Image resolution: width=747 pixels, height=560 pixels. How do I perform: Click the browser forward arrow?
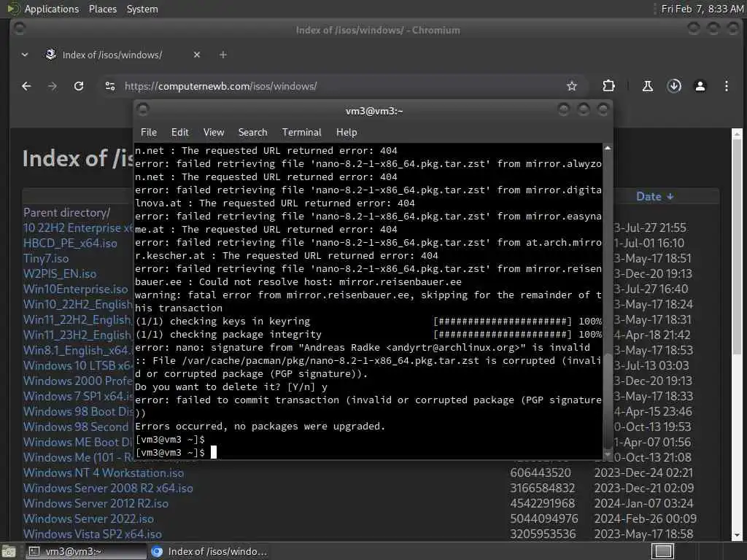pyautogui.click(x=53, y=86)
